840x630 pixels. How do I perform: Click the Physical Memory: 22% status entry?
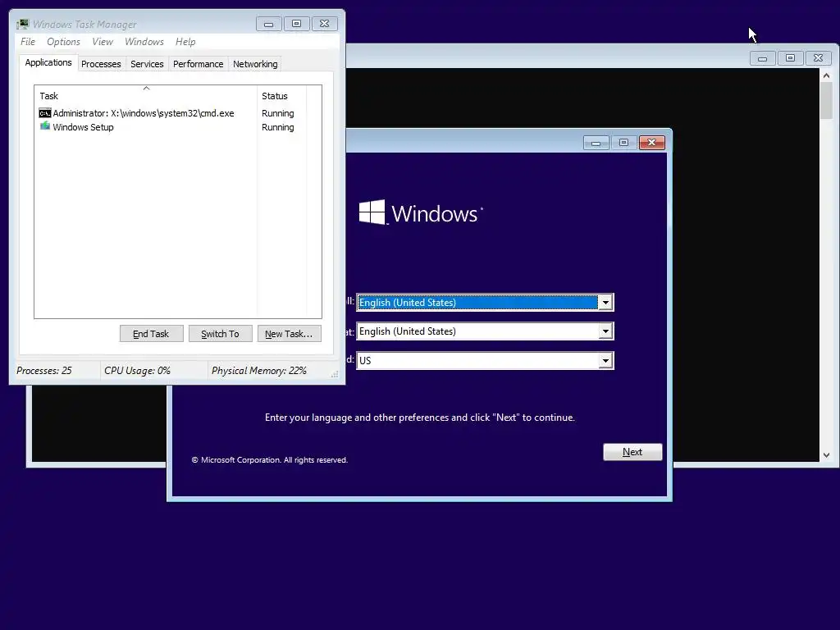[x=258, y=371]
